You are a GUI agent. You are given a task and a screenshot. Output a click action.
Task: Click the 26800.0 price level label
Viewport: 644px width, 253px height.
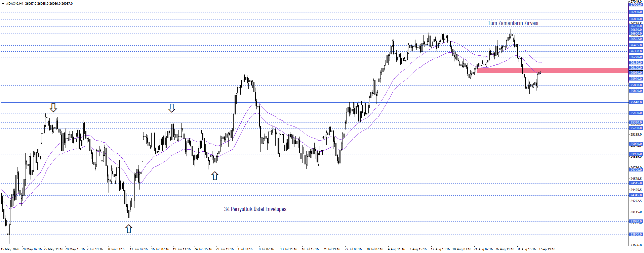[636, 19]
